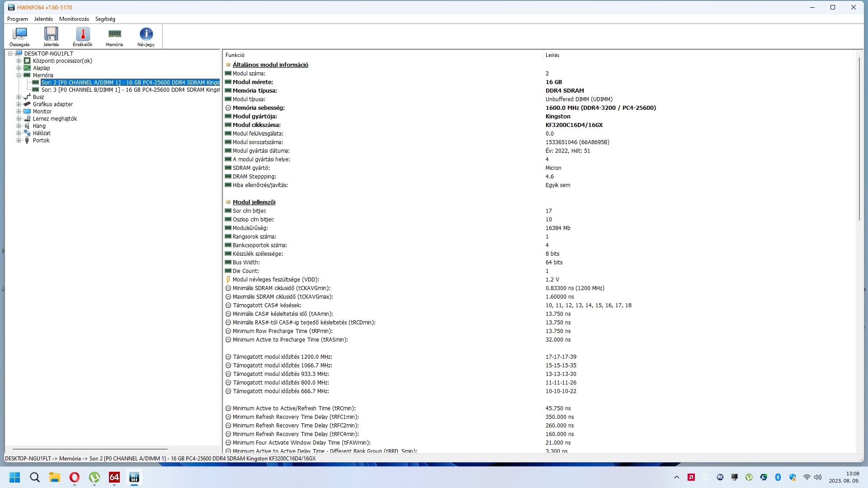The height and width of the screenshot is (488, 868).
Task: Select Lemez meghajtók in the tree
Action: [55, 118]
